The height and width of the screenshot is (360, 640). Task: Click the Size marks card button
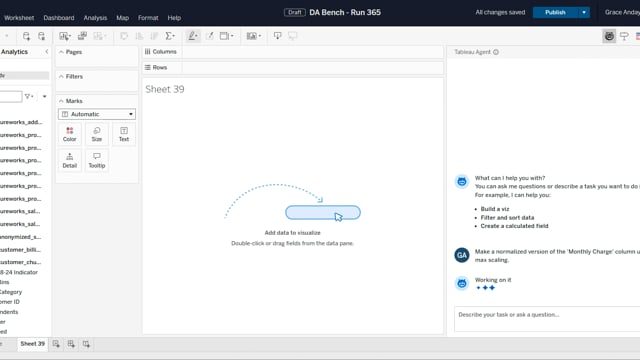tap(97, 134)
